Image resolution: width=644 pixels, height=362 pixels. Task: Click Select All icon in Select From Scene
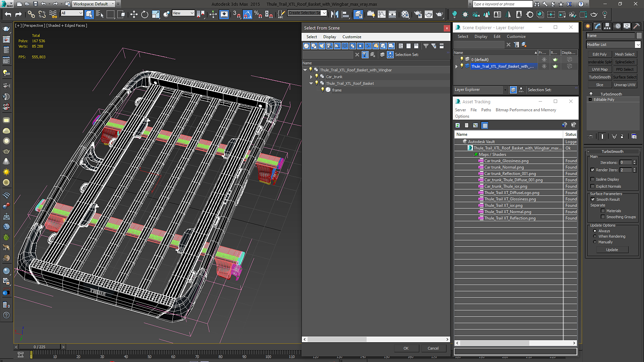[x=401, y=46]
